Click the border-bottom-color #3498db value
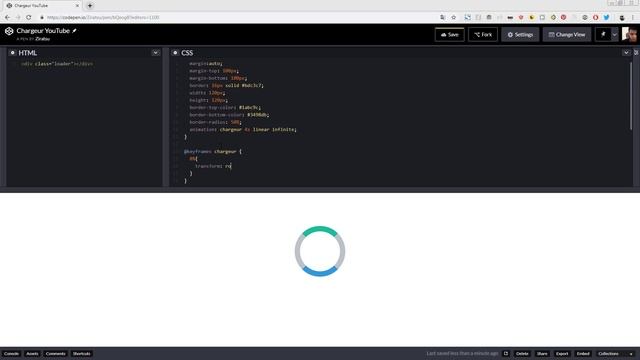 [257, 115]
